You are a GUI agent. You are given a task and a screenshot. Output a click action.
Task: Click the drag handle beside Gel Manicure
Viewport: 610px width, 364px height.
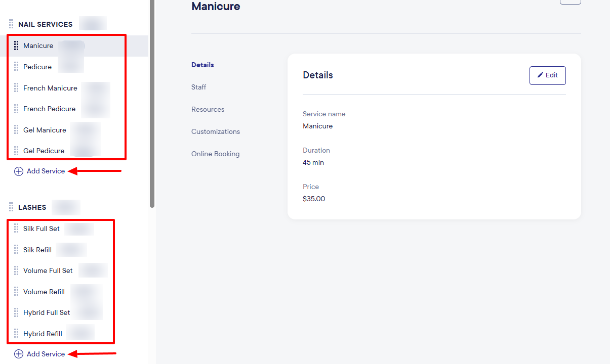click(x=16, y=130)
